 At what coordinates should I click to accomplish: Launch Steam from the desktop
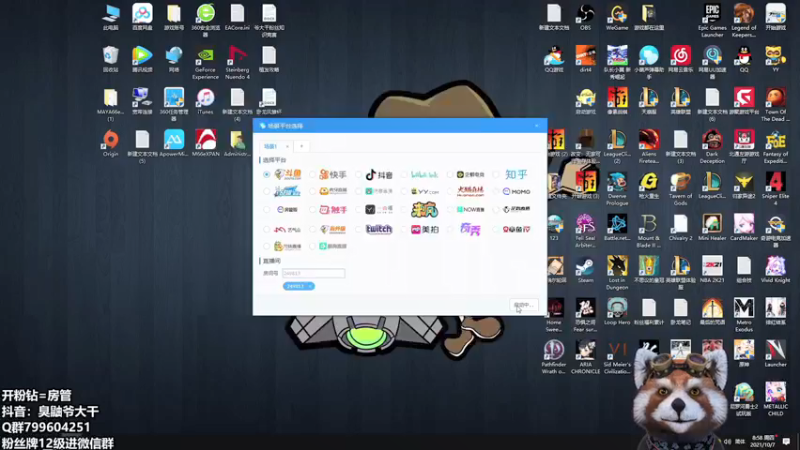point(585,270)
